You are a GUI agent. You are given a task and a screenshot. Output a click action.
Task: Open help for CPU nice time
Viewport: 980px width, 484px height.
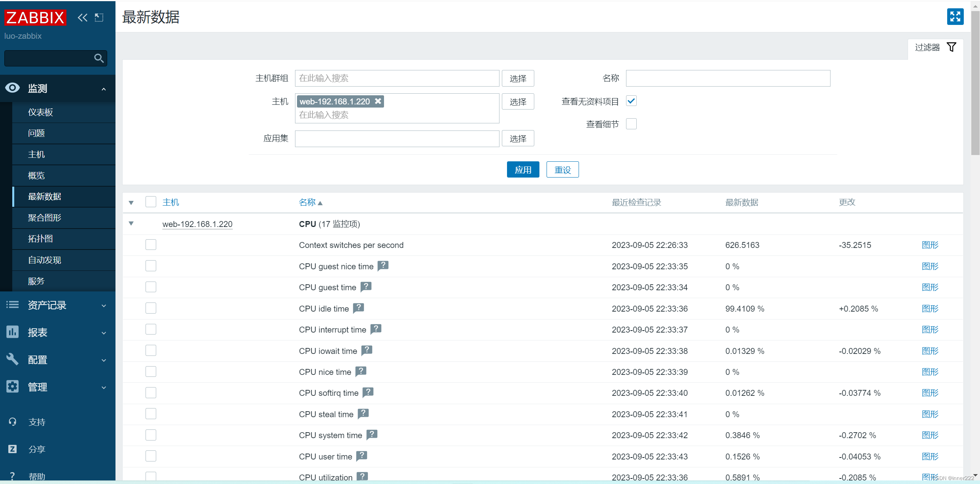(361, 371)
